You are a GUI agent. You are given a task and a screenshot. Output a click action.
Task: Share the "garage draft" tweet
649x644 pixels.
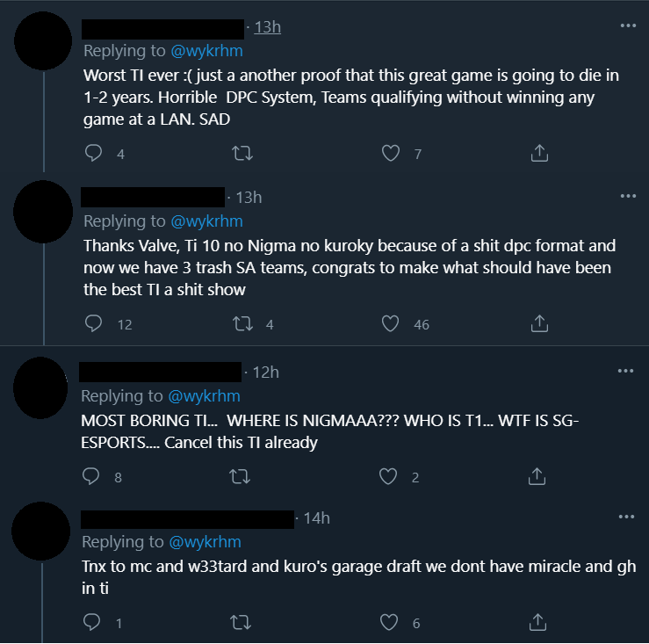pyautogui.click(x=539, y=623)
